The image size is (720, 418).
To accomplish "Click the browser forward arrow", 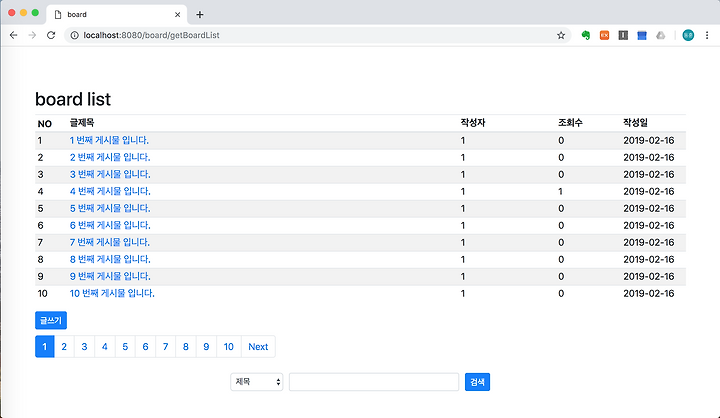I will click(x=32, y=35).
